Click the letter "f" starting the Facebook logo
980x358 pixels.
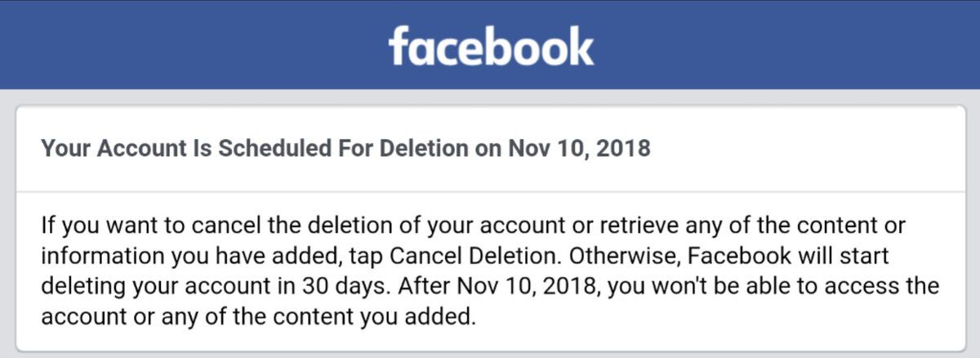point(398,46)
